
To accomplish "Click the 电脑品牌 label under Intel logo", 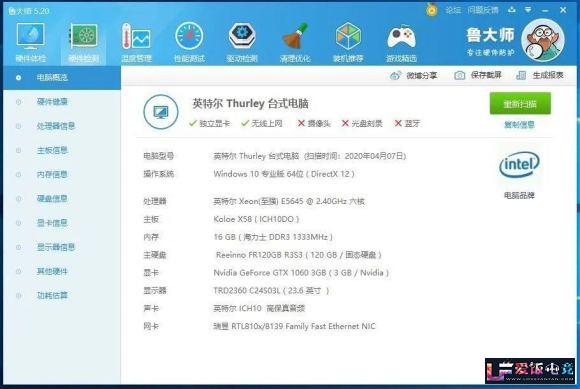I will click(x=519, y=195).
